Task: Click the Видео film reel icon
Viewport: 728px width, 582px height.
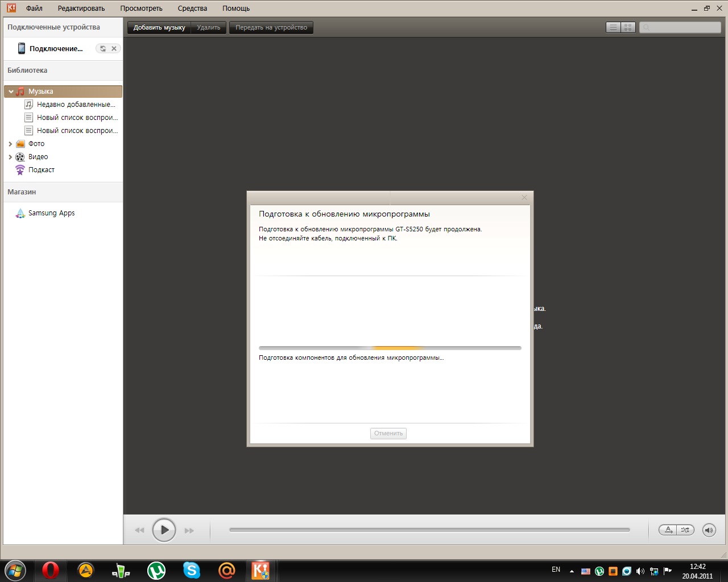Action: [20, 157]
